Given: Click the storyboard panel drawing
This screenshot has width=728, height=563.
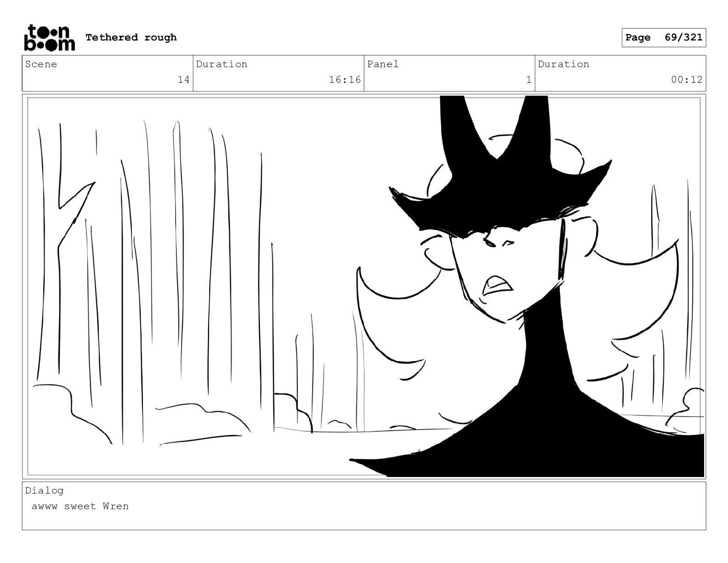Looking at the screenshot, I should tap(364, 286).
